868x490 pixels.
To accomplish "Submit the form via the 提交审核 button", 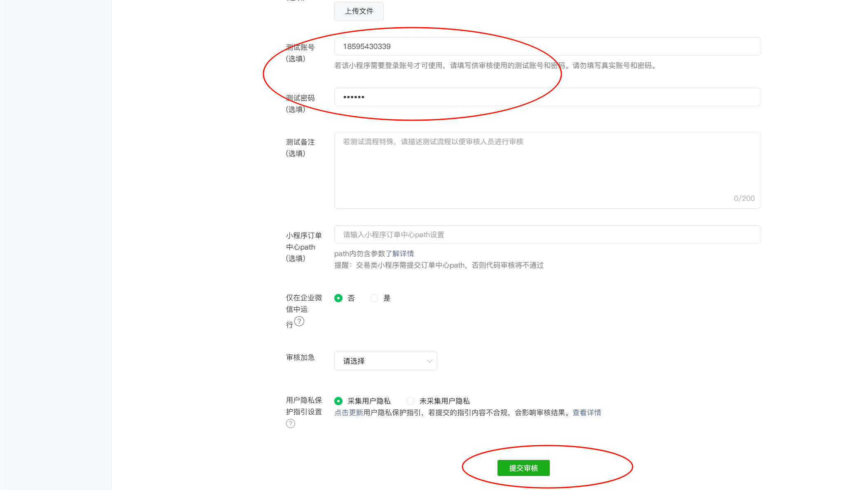I will click(x=523, y=468).
